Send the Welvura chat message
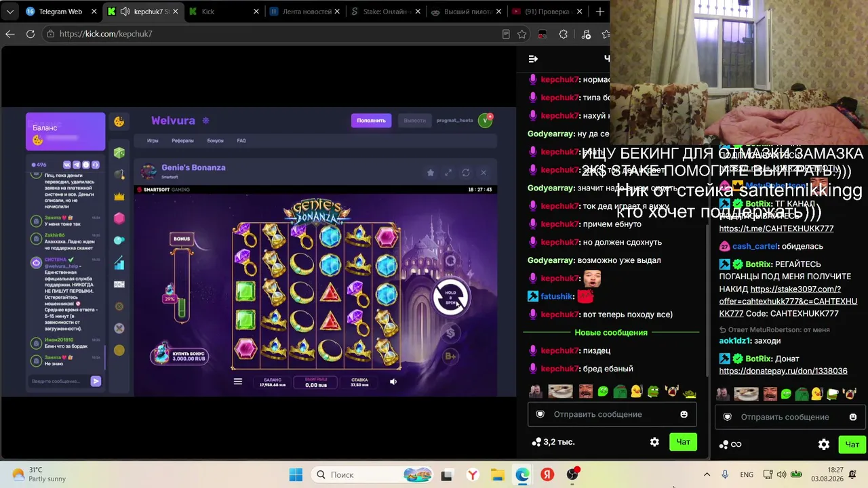 [x=96, y=382]
